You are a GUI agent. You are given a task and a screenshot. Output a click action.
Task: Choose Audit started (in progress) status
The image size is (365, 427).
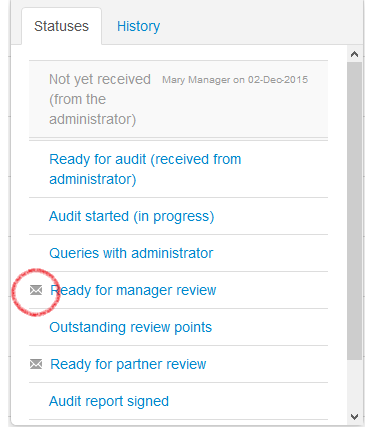pyautogui.click(x=131, y=216)
